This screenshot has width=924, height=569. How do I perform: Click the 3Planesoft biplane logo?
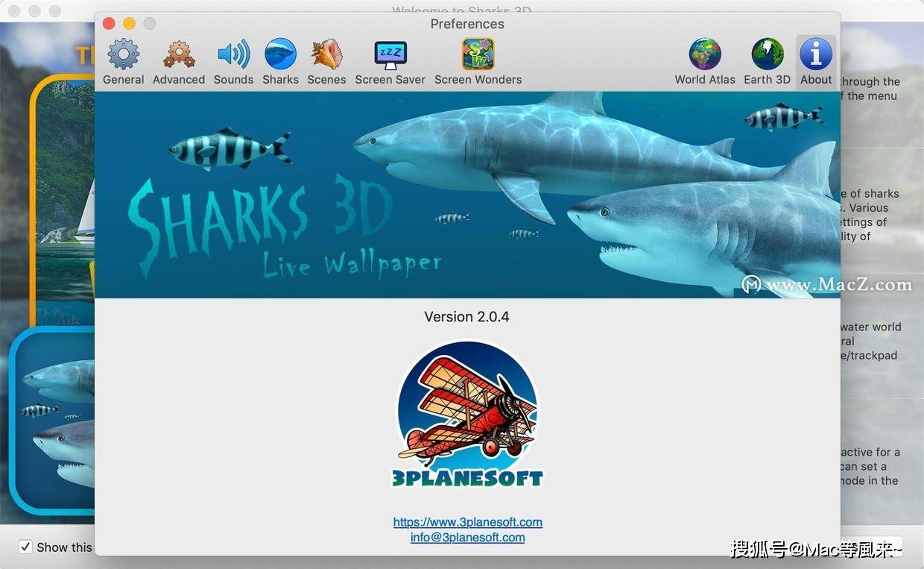(x=467, y=415)
